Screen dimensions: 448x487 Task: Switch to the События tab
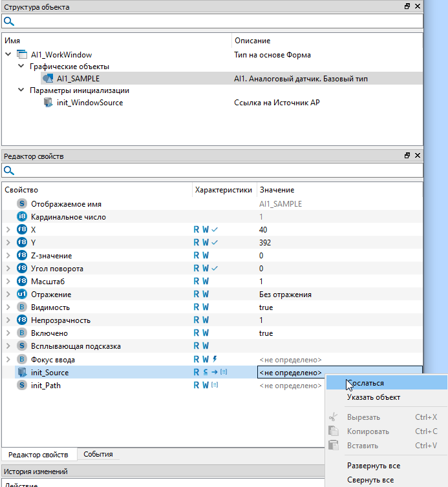pyautogui.click(x=98, y=454)
